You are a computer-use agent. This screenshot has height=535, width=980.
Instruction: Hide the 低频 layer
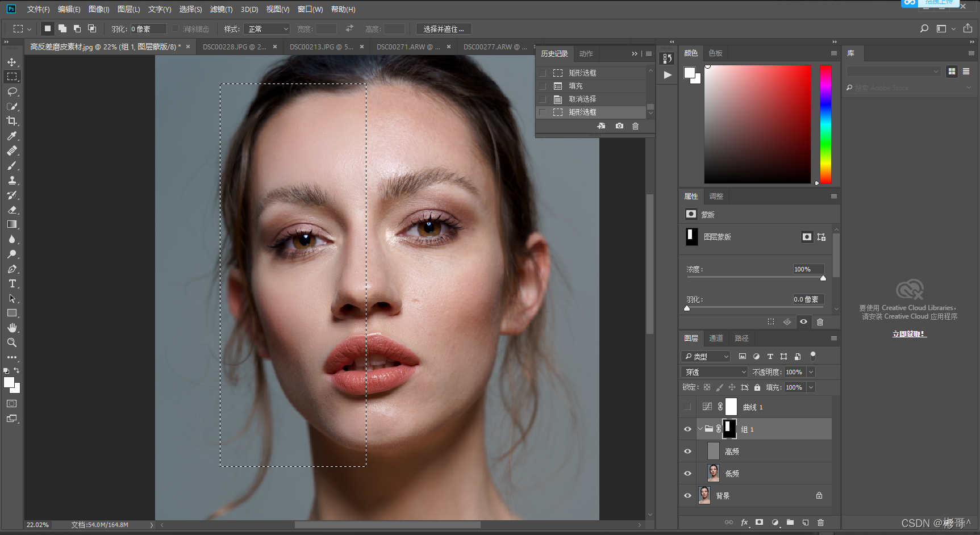click(687, 474)
